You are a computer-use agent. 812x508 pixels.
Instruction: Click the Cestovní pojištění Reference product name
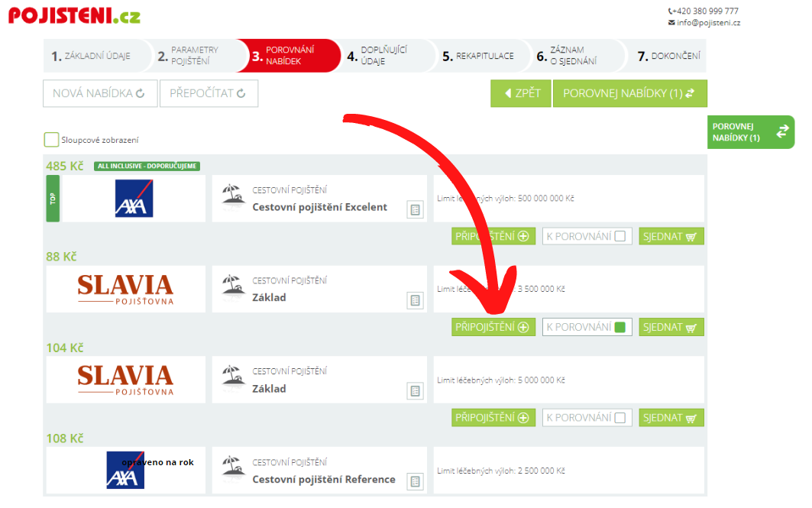[324, 480]
